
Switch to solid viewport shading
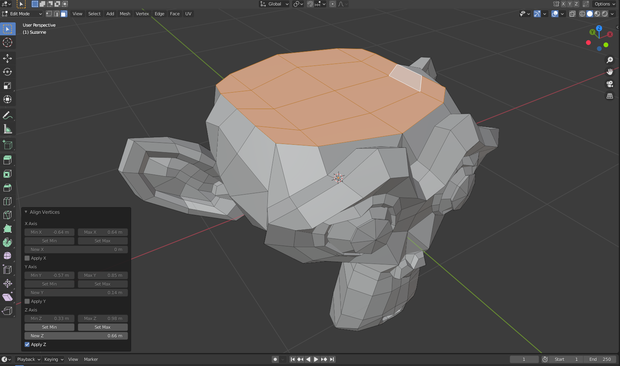coord(590,14)
